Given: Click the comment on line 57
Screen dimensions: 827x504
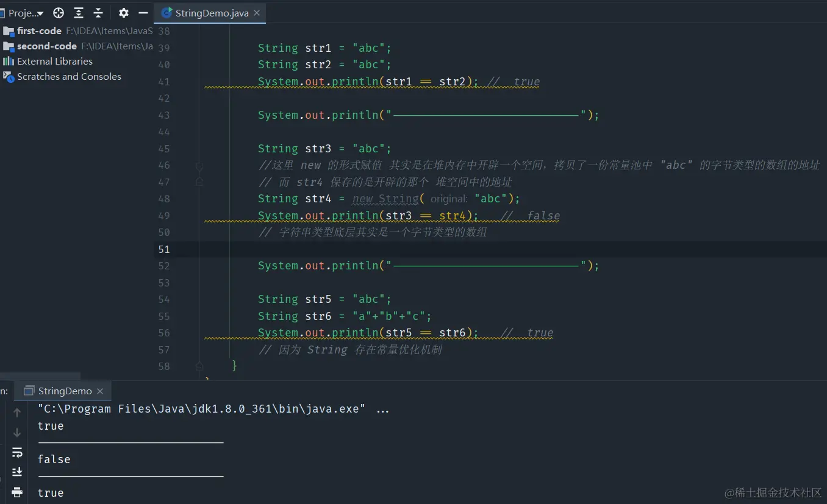Looking at the screenshot, I should (x=350, y=350).
